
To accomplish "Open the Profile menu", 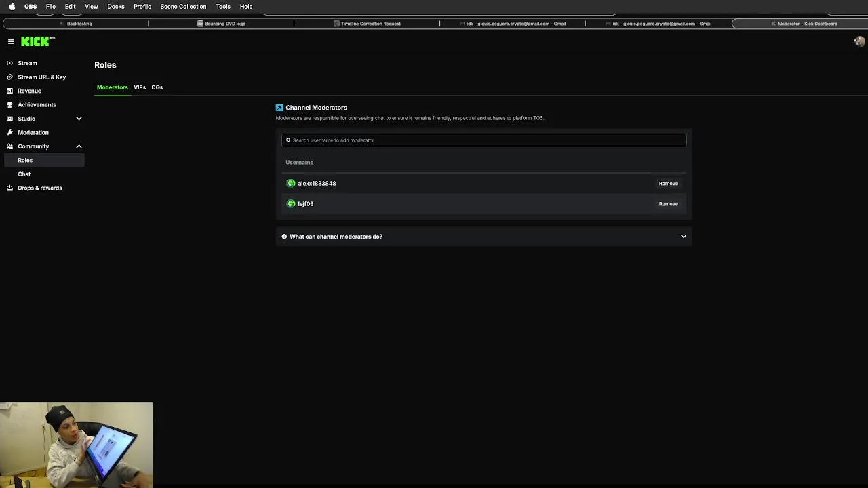I will tap(142, 7).
